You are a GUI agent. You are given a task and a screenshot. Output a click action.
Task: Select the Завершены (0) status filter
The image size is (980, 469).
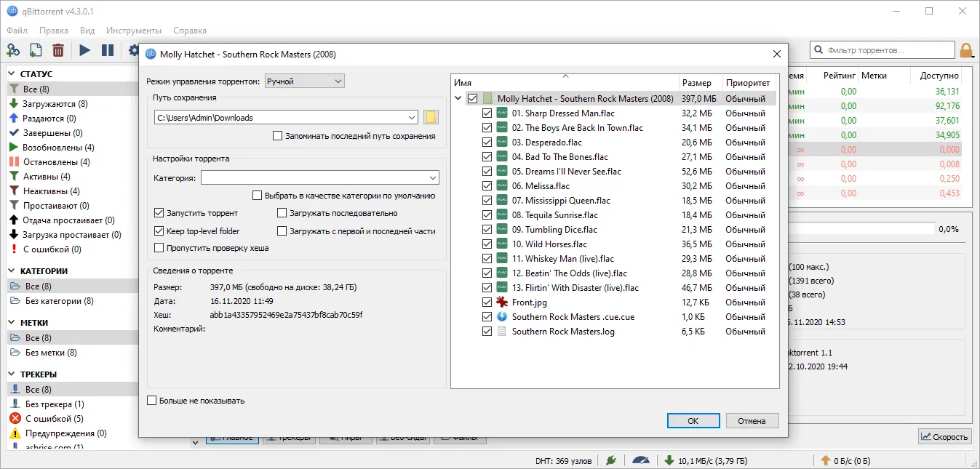pyautogui.click(x=52, y=133)
